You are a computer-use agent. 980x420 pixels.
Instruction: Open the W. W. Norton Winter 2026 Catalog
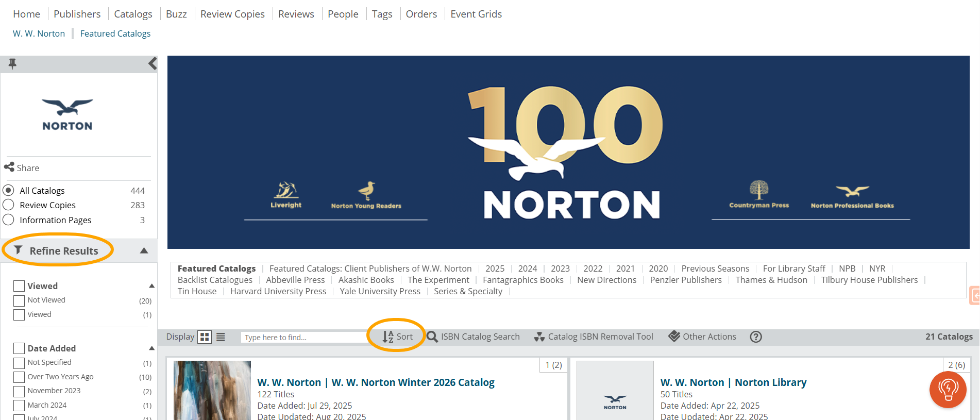[x=376, y=382]
